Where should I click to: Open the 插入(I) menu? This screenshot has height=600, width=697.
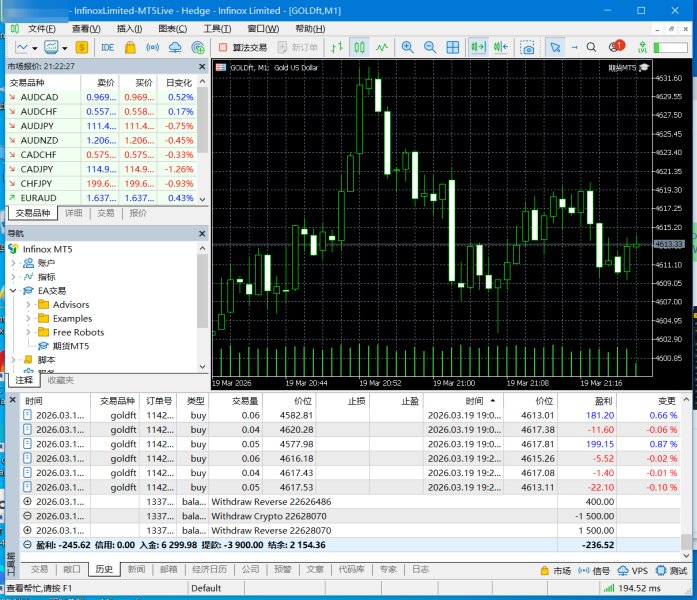pyautogui.click(x=128, y=29)
